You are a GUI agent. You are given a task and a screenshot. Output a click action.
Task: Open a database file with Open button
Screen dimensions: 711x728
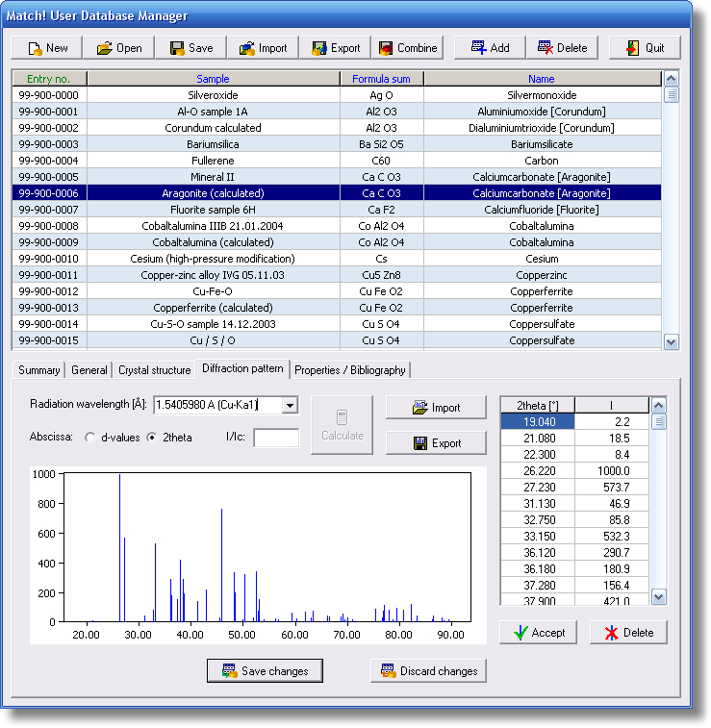coord(118,48)
